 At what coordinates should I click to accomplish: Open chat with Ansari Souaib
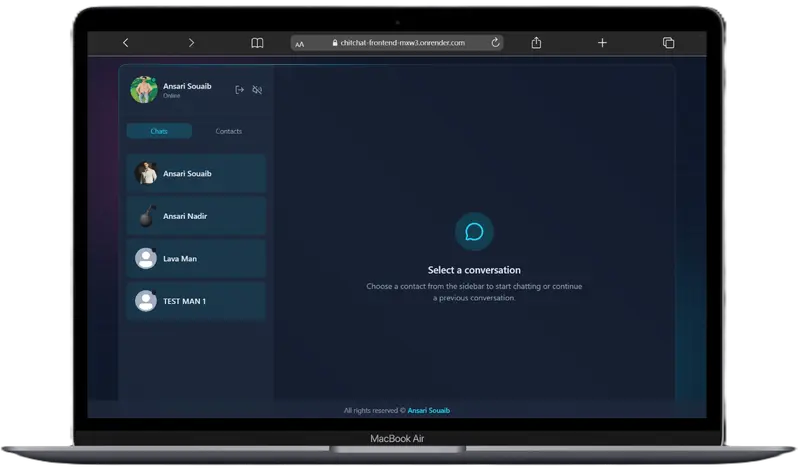coord(196,174)
